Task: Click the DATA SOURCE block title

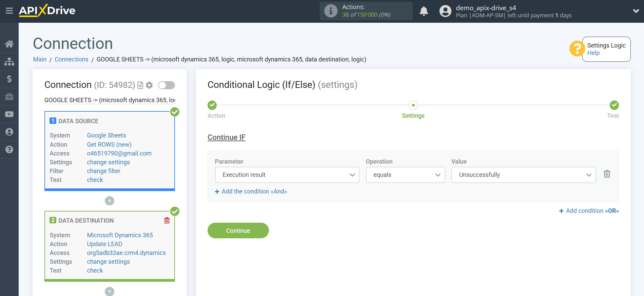Action: coord(78,121)
